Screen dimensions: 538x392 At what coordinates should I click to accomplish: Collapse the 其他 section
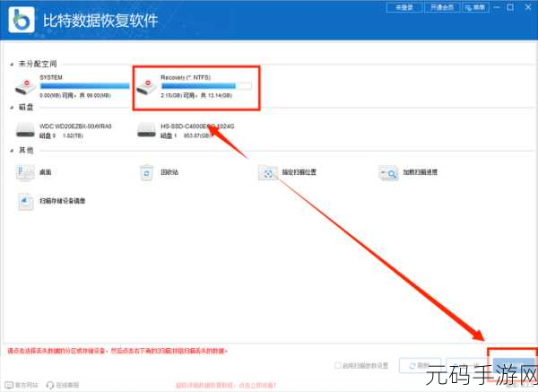(x=12, y=151)
